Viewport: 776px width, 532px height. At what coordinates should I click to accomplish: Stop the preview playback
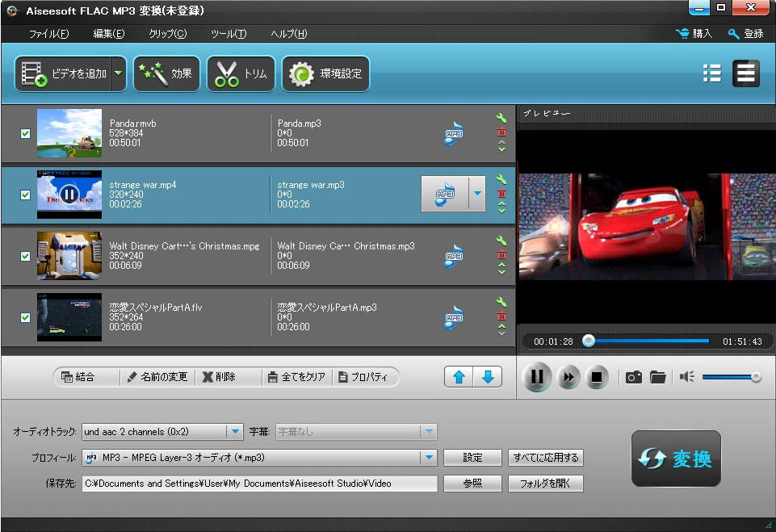click(x=597, y=377)
